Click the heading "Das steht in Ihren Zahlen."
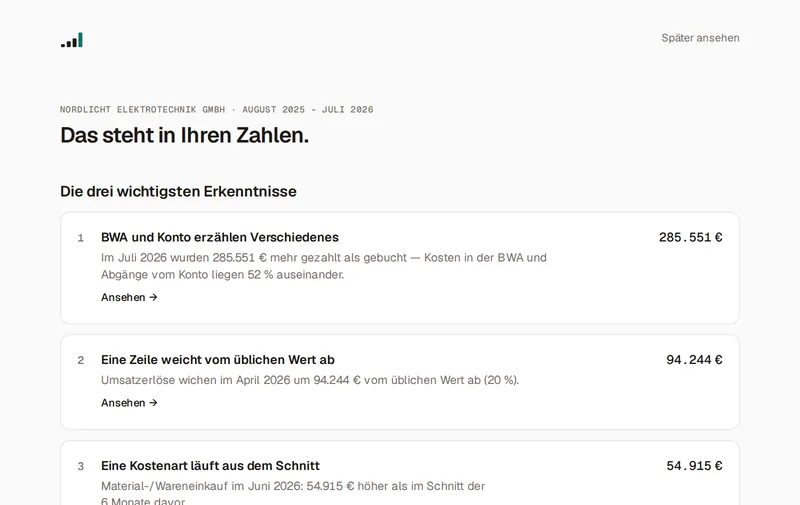The image size is (800, 505). tap(185, 135)
